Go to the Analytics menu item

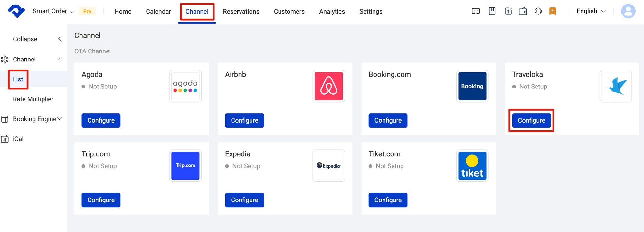332,11
